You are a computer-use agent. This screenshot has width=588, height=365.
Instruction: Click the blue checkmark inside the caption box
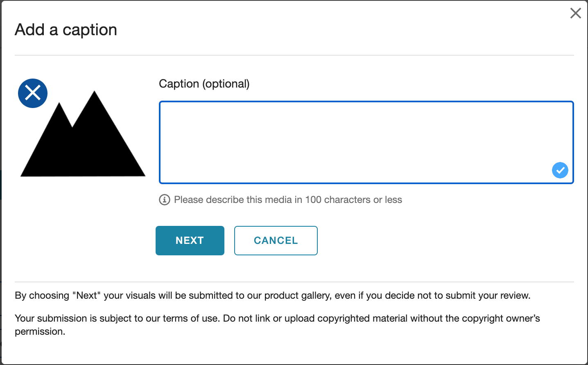pos(560,170)
